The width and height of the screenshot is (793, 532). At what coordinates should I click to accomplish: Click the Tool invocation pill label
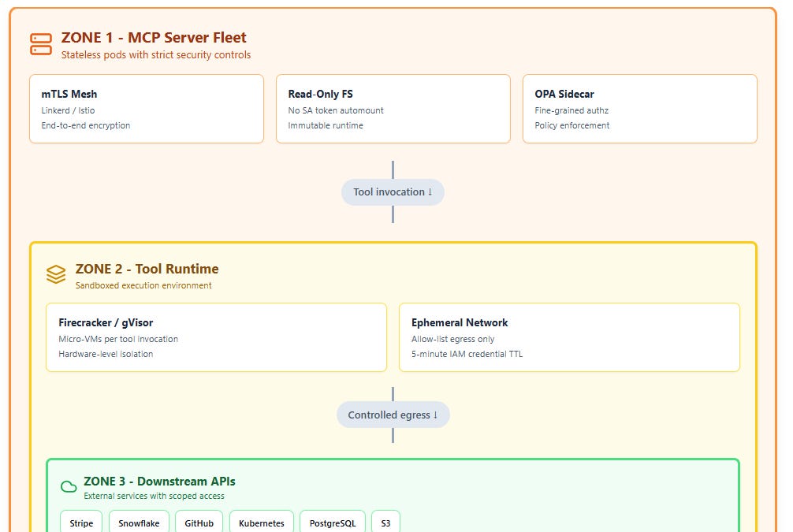393,192
